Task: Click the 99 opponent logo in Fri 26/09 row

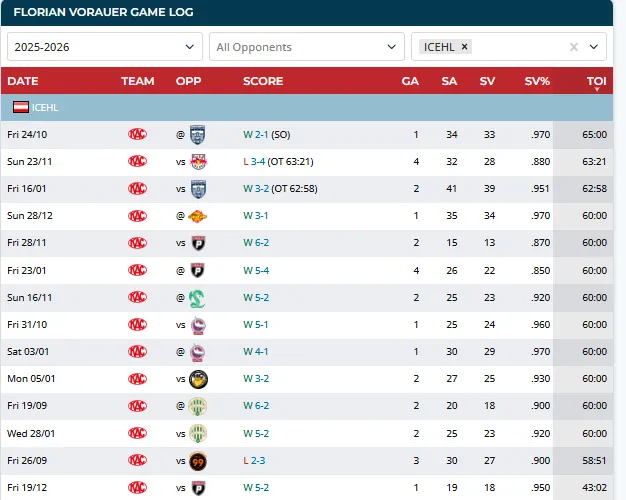Action: [198, 461]
